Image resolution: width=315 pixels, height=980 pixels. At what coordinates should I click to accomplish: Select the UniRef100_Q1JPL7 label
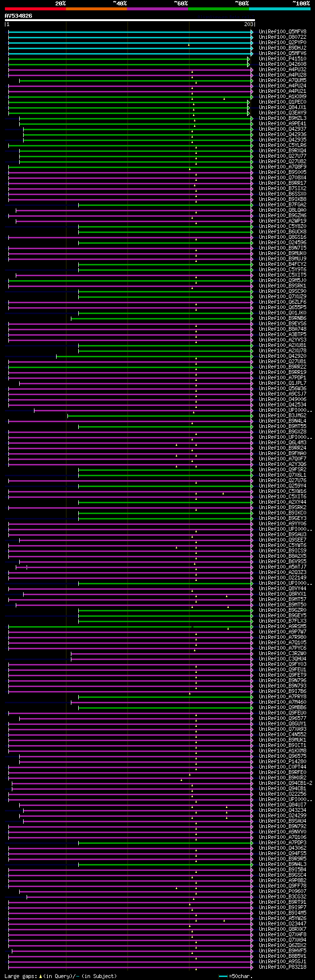[283, 383]
